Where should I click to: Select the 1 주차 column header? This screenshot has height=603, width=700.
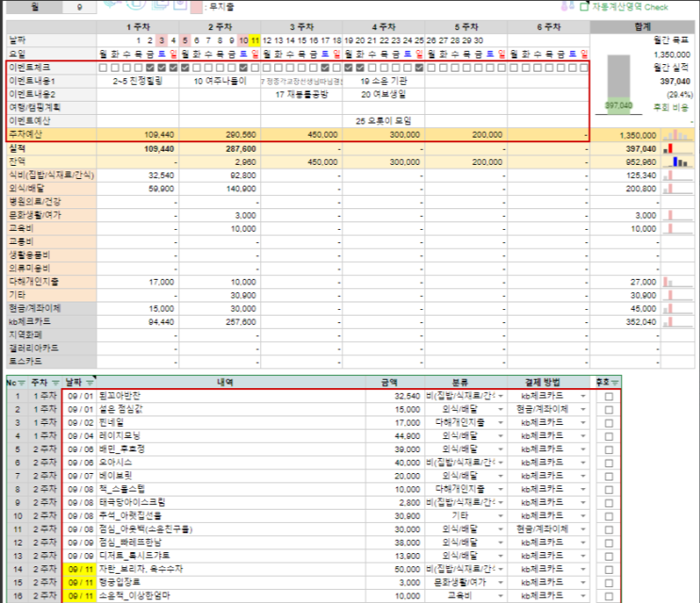(x=138, y=27)
